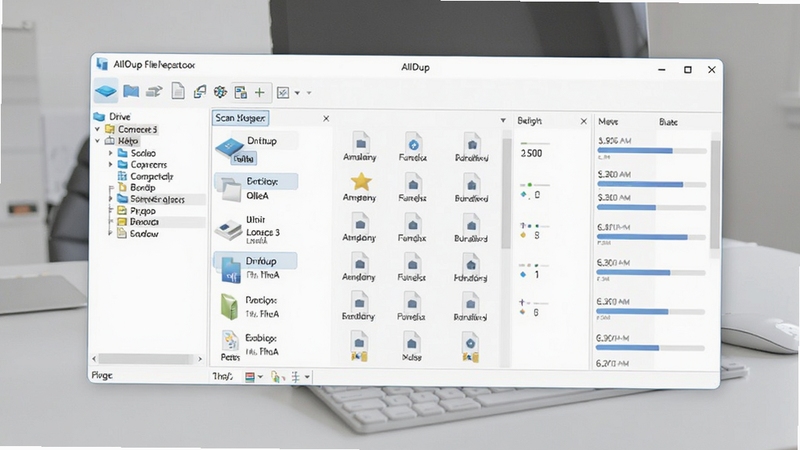Screen dimensions: 800x450
Task: Collapse the Comecre 5 tree node
Action: 97,129
